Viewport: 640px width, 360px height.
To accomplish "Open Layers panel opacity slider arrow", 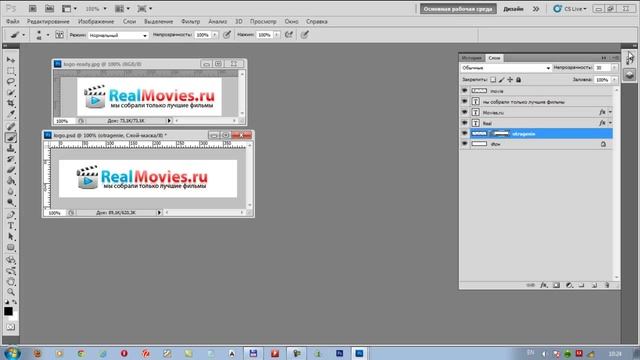I will point(614,68).
